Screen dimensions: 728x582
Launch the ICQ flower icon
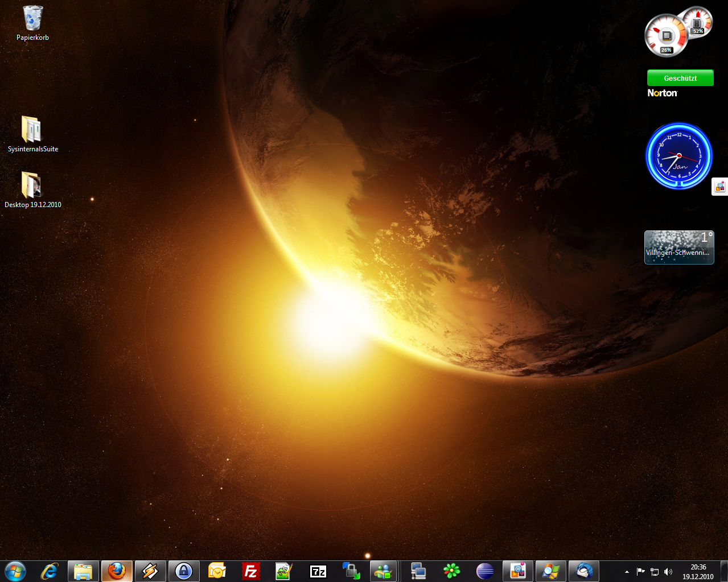click(x=451, y=571)
